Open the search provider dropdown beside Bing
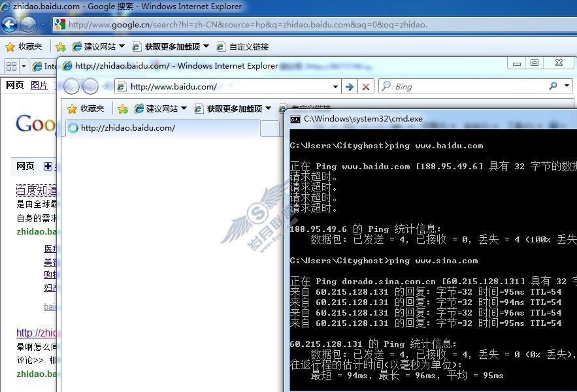 [567, 86]
